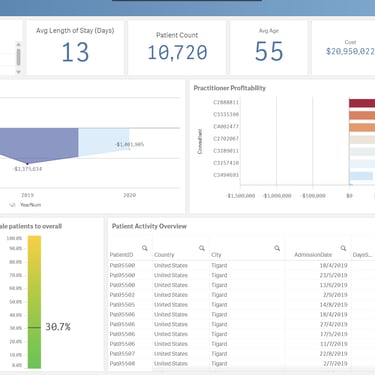This screenshot has height=375, width=375.
Task: Open the Avg Length of Stay KPI
Action: (x=75, y=48)
